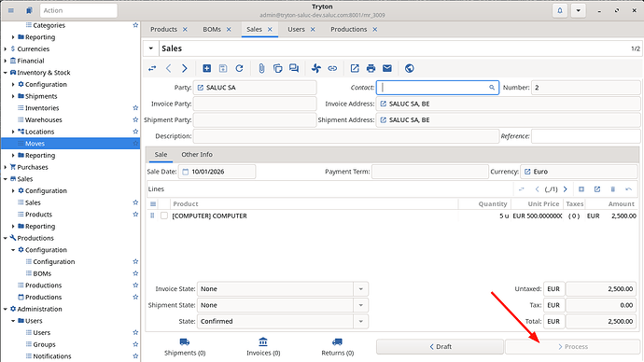Screen dimensions: 644x362
Task: Click the switch view toolbar icon
Action: point(152,68)
